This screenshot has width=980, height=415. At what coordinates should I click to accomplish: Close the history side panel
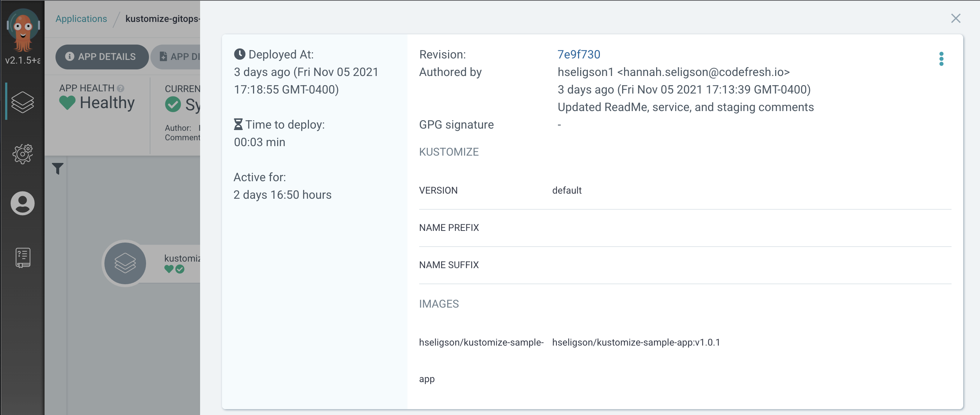(956, 18)
